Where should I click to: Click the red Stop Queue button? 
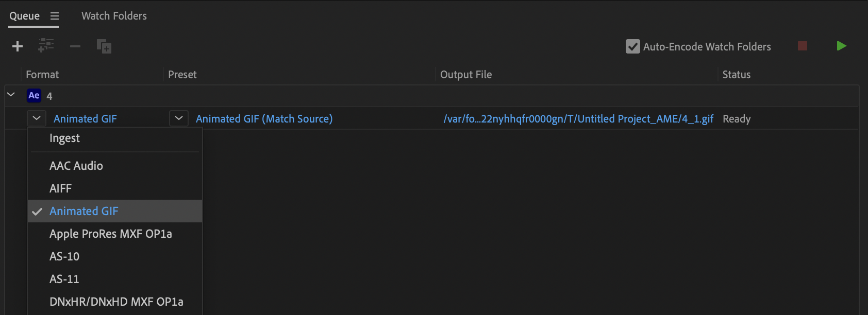click(803, 46)
